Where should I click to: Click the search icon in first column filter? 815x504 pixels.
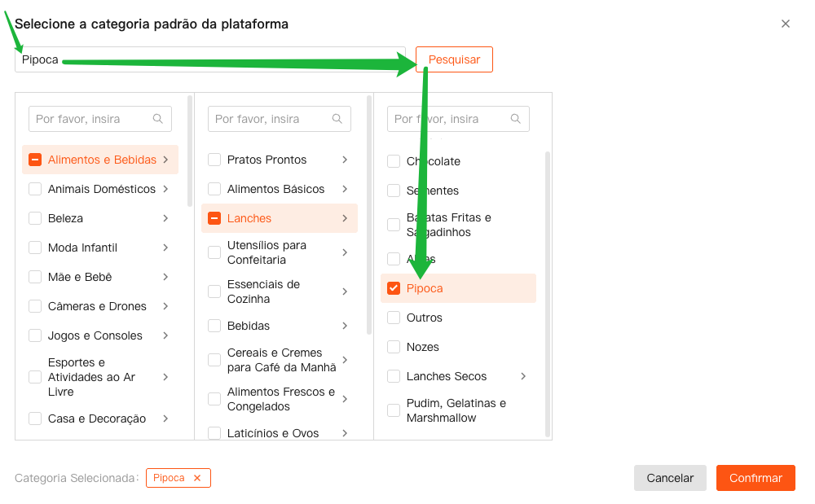coord(158,119)
